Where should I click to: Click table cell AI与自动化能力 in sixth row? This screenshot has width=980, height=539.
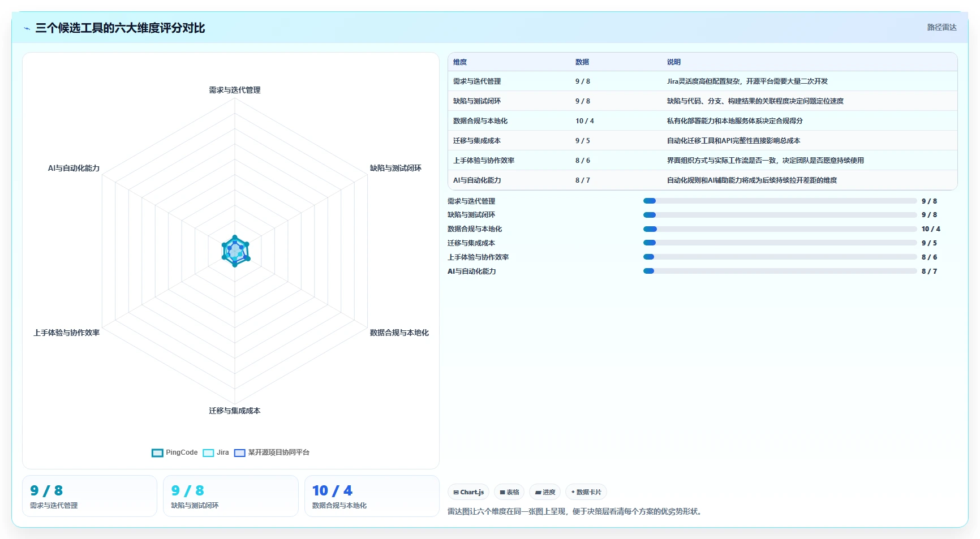pos(477,180)
